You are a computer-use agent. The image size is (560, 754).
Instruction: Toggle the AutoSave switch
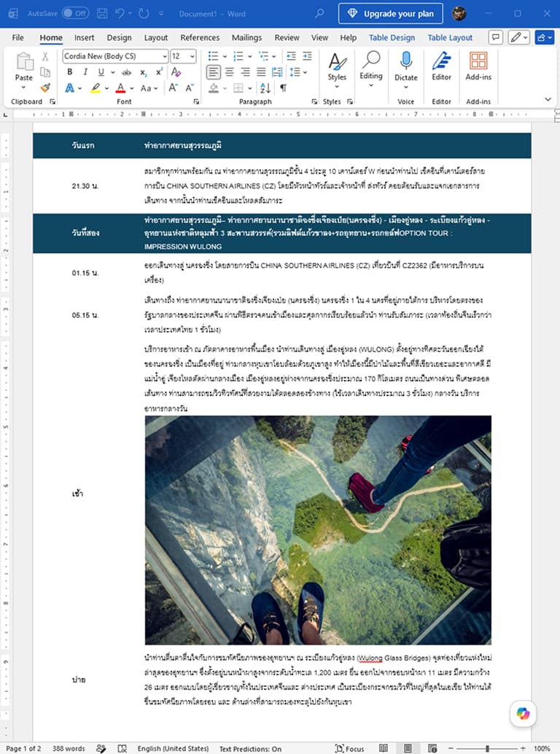75,13
